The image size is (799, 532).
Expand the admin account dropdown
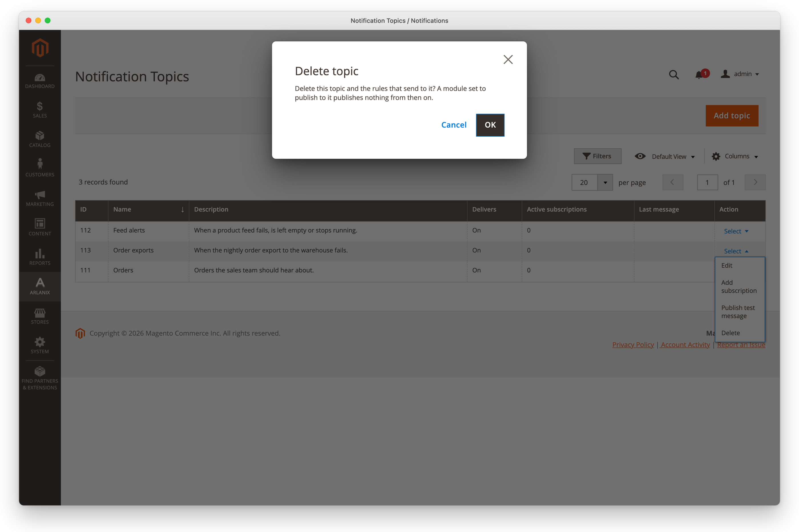[x=740, y=74]
